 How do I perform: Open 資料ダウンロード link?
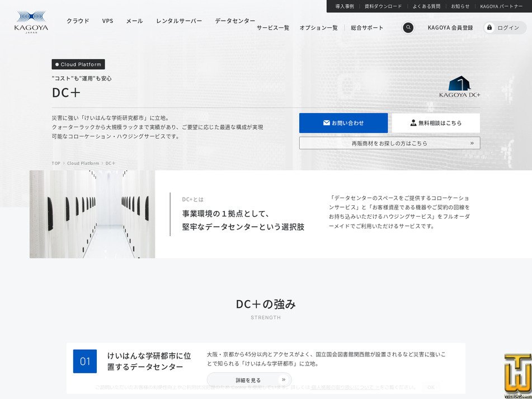[383, 6]
